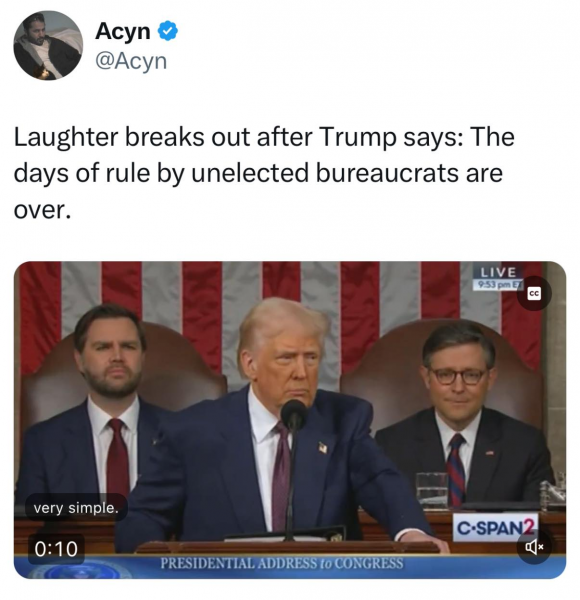Click the LIVE badge in the video
Screen dimensions: 580x600
click(498, 272)
